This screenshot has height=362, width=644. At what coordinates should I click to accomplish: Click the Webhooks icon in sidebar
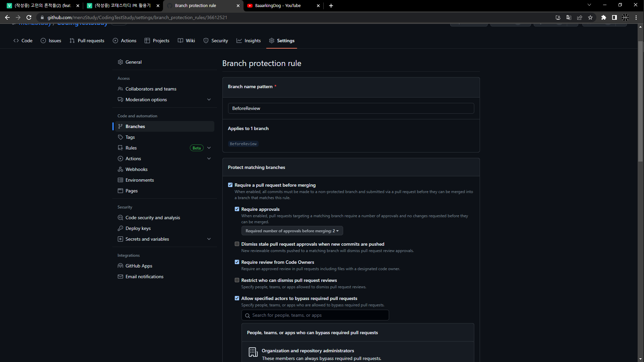tap(120, 169)
